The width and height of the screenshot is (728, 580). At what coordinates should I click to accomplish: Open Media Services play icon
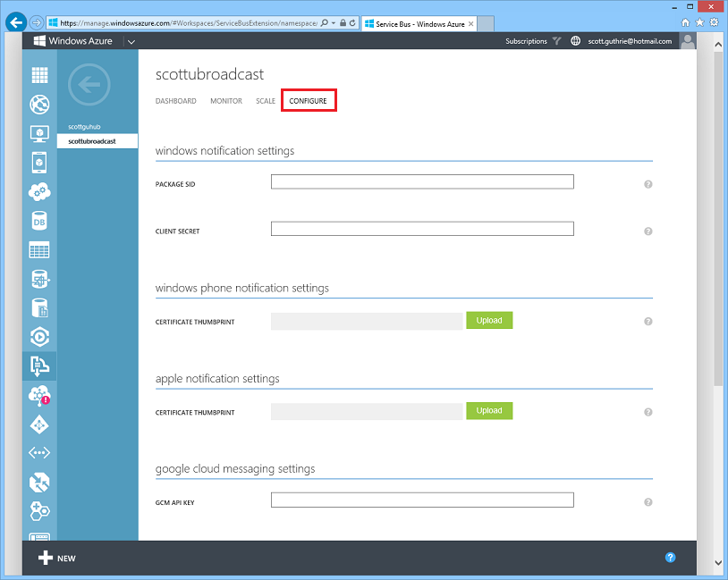pyautogui.click(x=39, y=337)
